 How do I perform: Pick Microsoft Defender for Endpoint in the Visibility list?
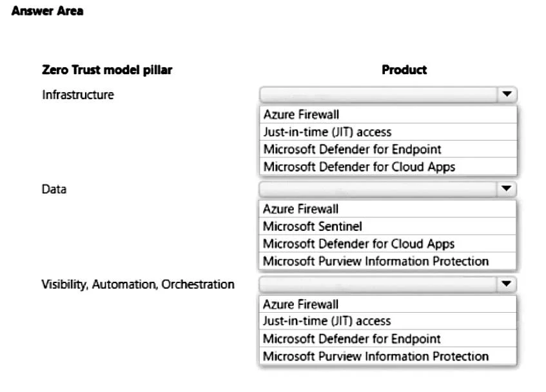(x=387, y=338)
